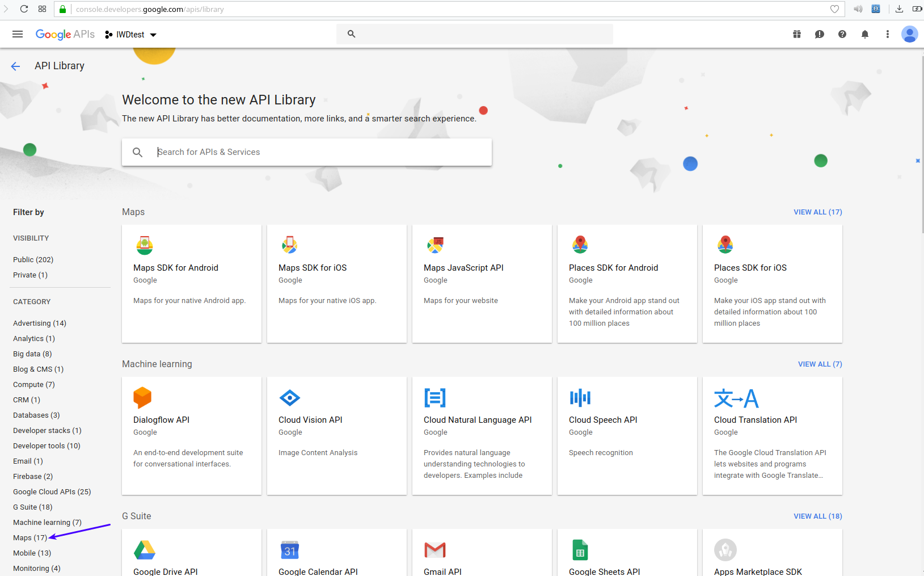Open the three-dot more options menu
This screenshot has width=924, height=576.
click(x=888, y=34)
